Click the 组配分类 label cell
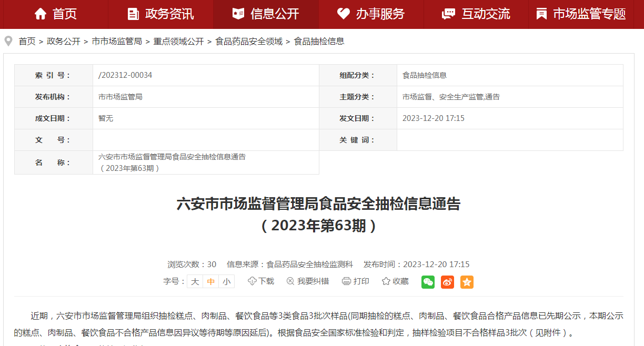This screenshot has height=346, width=644. 358,75
